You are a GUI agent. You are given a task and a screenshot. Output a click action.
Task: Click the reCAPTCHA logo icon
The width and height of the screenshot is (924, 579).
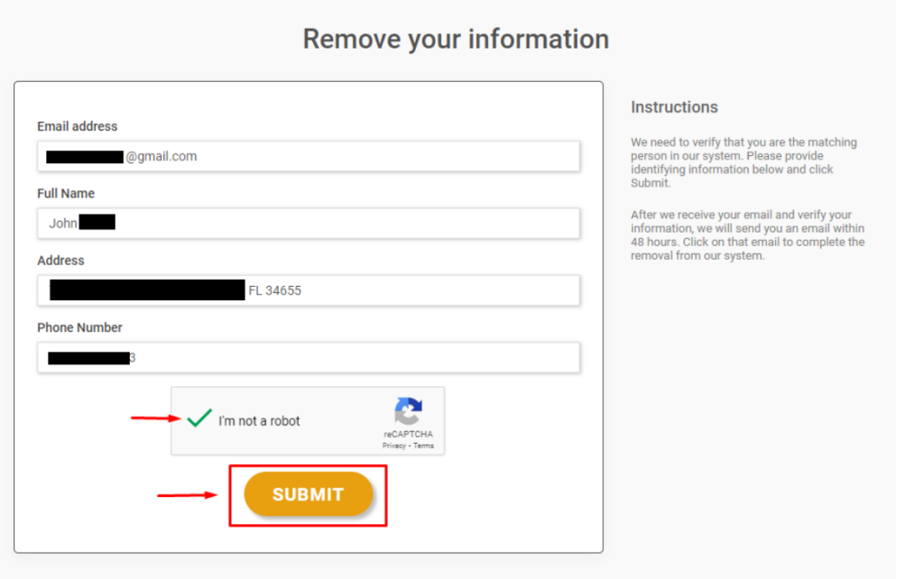tap(408, 412)
